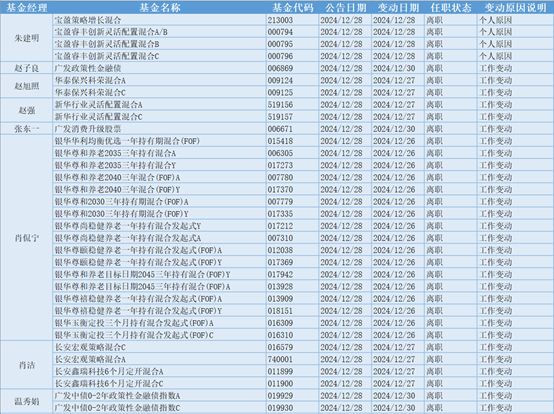Select the 广发政策性金融债 fund name cell
Viewport: 554px width, 414px height.
pyautogui.click(x=160, y=68)
